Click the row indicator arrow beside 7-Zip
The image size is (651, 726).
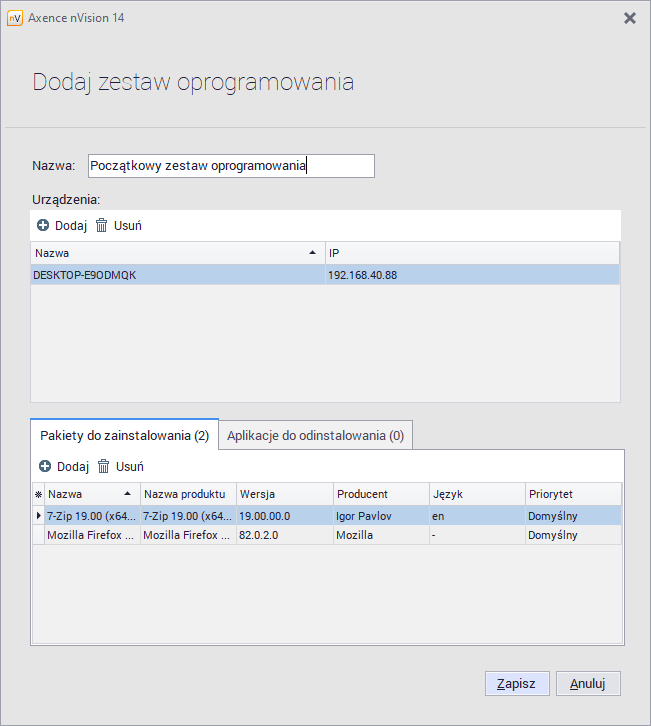coord(39,516)
